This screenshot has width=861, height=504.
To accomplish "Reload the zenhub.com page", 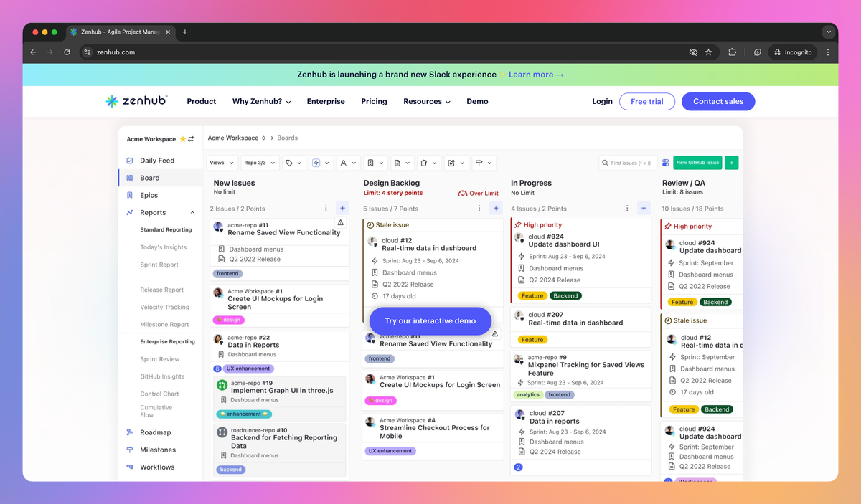I will [x=67, y=52].
